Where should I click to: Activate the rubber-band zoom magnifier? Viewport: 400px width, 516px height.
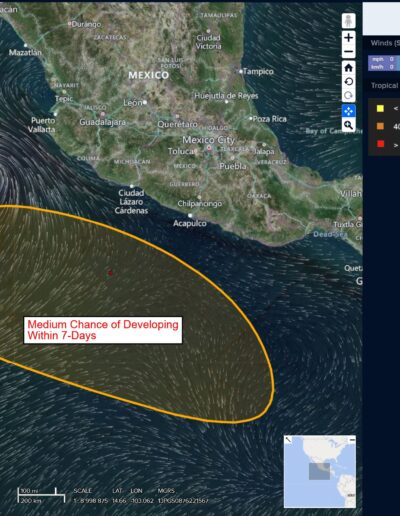[349, 125]
